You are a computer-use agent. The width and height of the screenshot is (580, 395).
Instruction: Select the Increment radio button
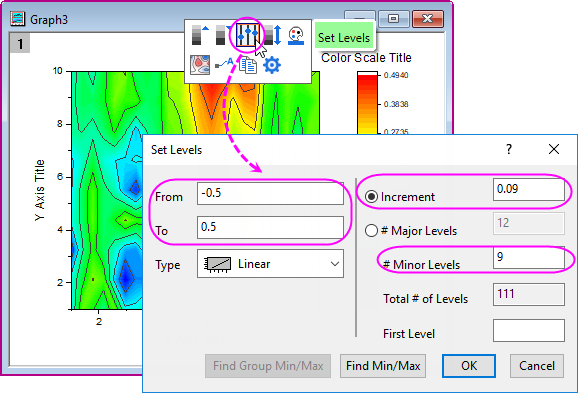coord(371,197)
